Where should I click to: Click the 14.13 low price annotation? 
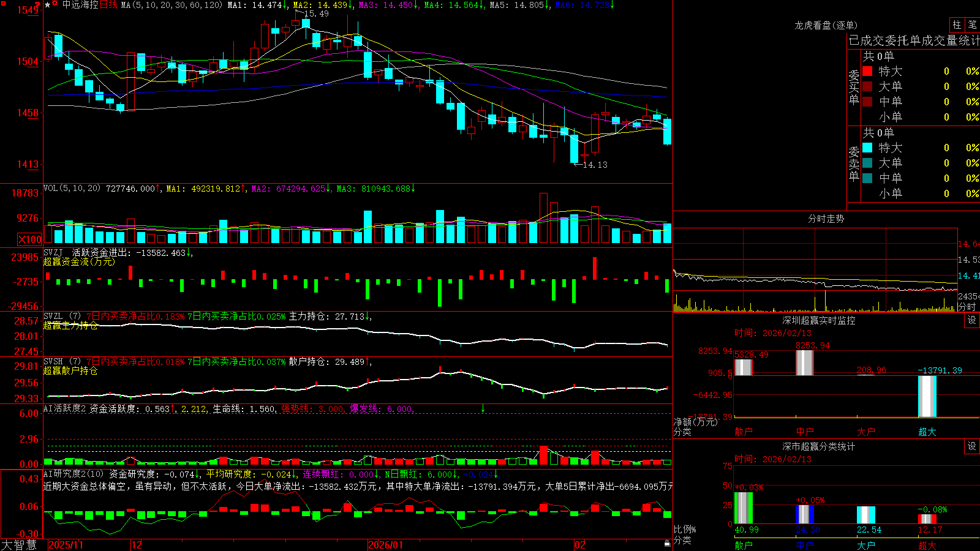tap(595, 165)
